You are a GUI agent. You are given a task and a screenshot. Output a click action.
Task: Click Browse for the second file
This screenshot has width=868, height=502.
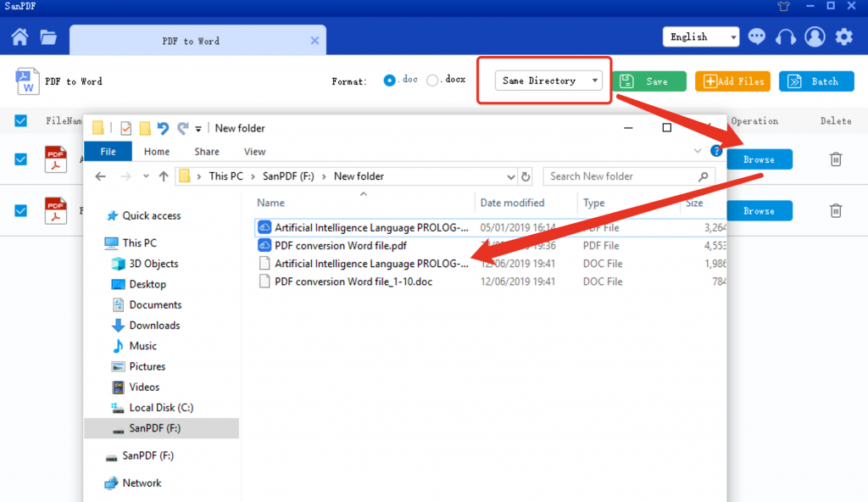(759, 210)
